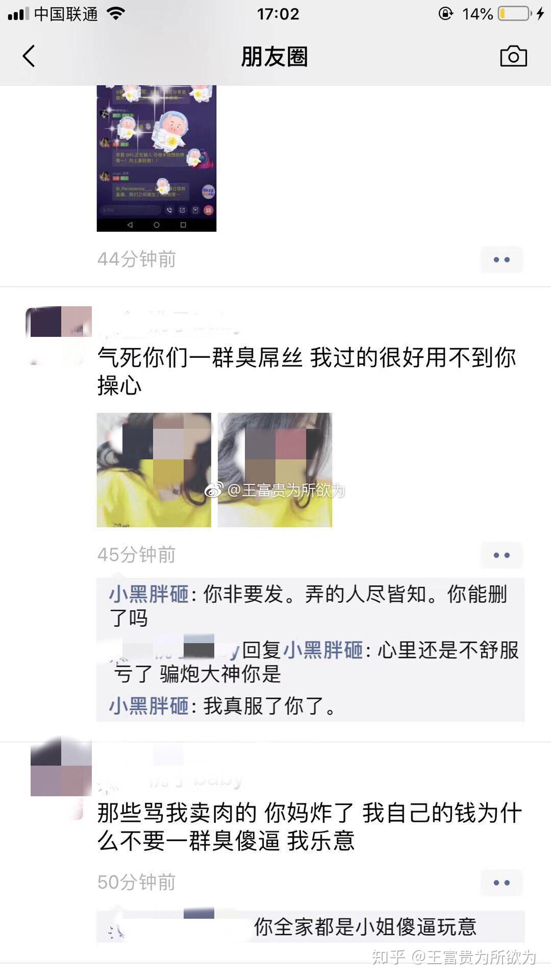551x980 pixels.
Task: Tap the back arrow in header
Action: (29, 56)
